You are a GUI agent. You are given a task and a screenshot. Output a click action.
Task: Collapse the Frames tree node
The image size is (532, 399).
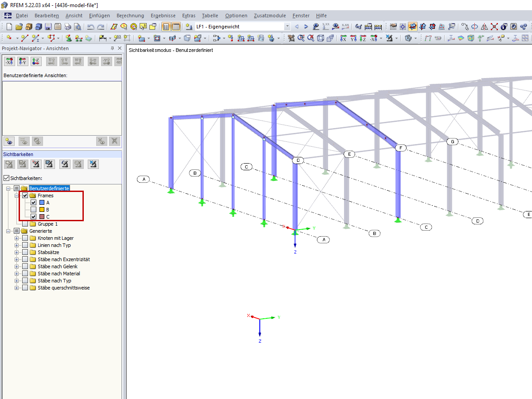(x=17, y=196)
